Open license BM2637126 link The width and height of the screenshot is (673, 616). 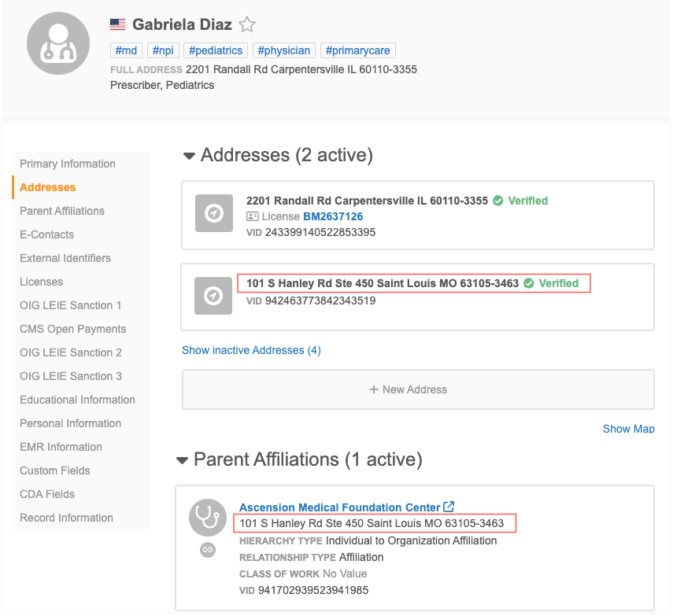tap(332, 216)
